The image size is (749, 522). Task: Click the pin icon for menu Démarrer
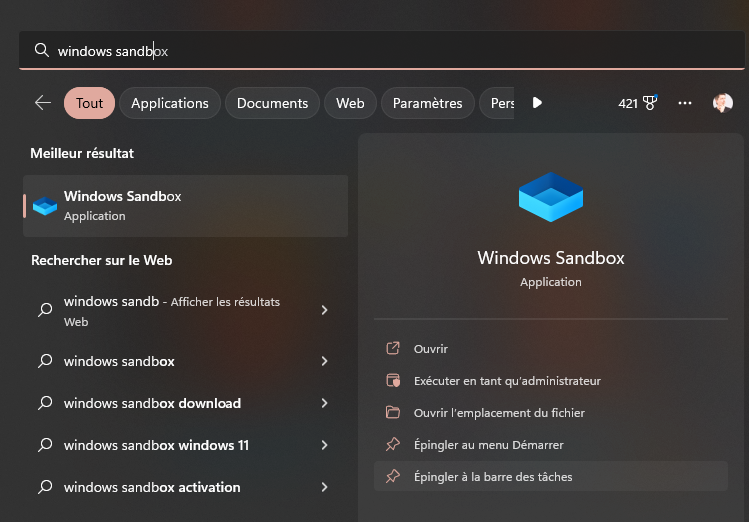(x=393, y=444)
